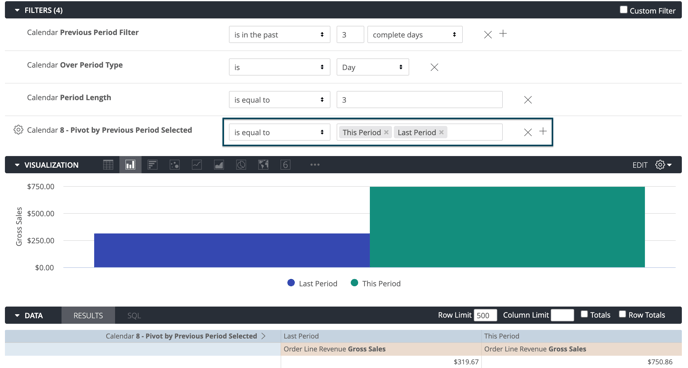
Task: Select the single value visualization icon
Action: [x=285, y=165]
